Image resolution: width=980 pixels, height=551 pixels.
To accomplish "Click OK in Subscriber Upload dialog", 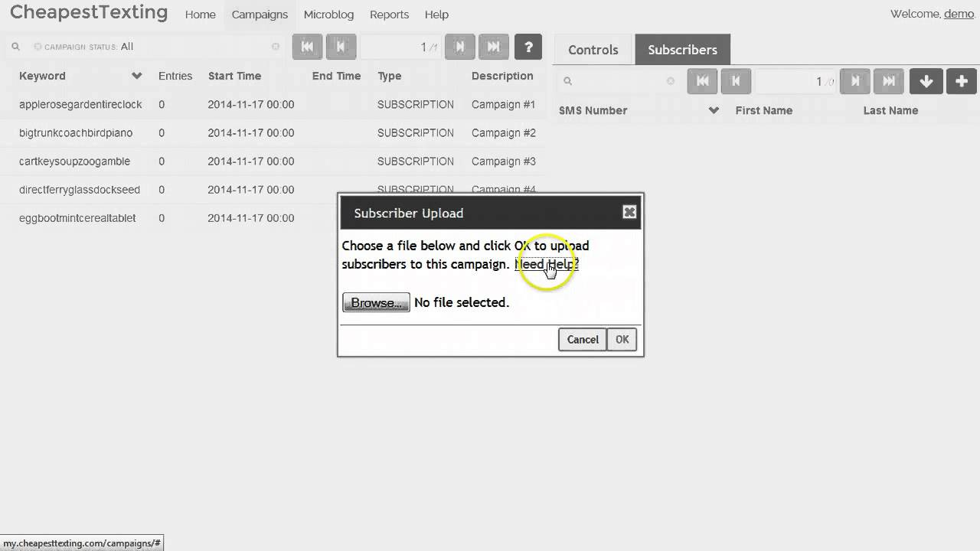I will pyautogui.click(x=622, y=340).
